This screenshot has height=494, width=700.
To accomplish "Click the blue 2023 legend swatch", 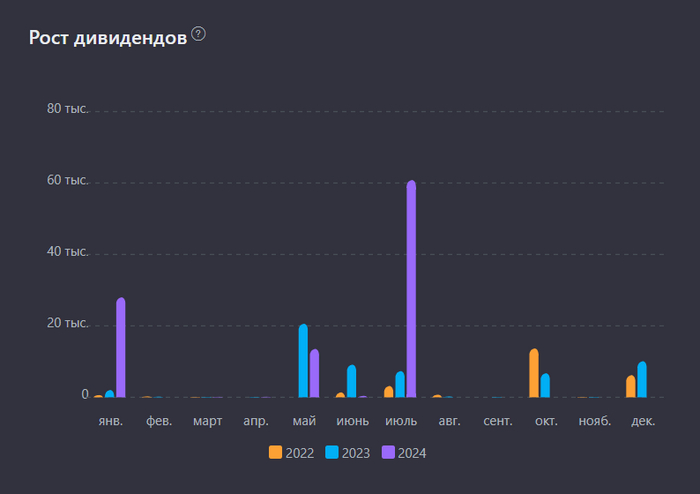I will click(332, 452).
